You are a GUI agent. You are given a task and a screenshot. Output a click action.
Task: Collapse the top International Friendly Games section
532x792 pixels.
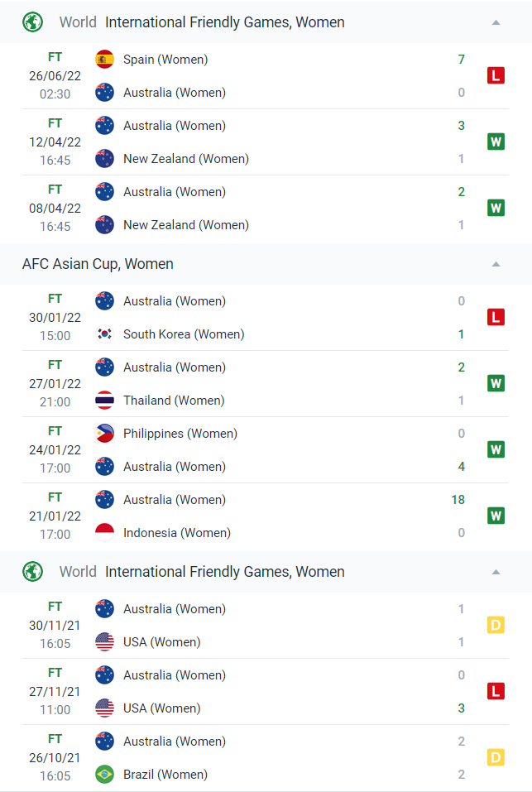pos(496,22)
